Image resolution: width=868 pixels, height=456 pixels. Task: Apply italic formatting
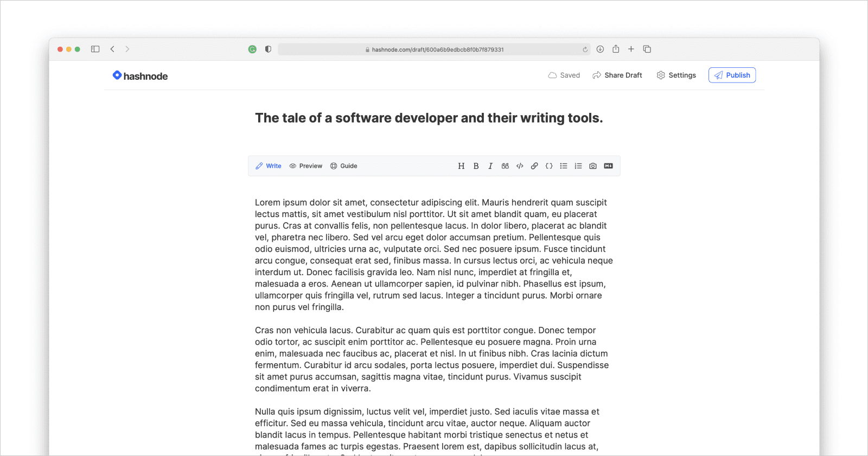[490, 166]
